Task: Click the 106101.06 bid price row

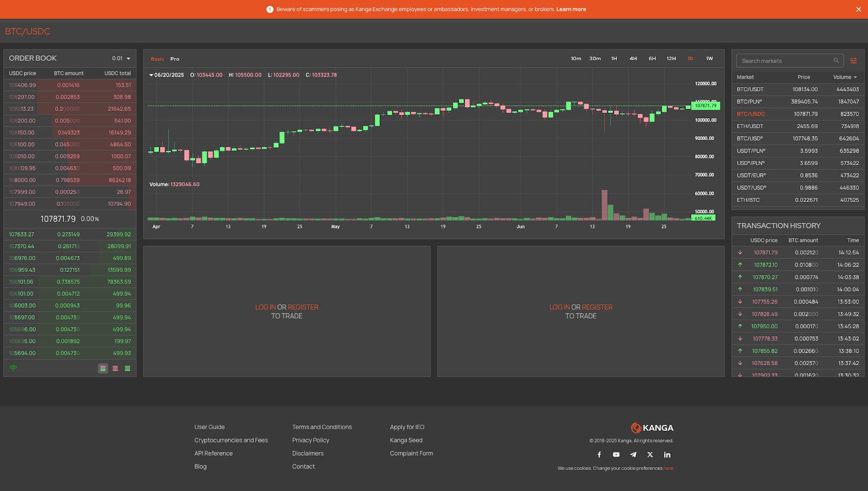Action: pos(70,282)
